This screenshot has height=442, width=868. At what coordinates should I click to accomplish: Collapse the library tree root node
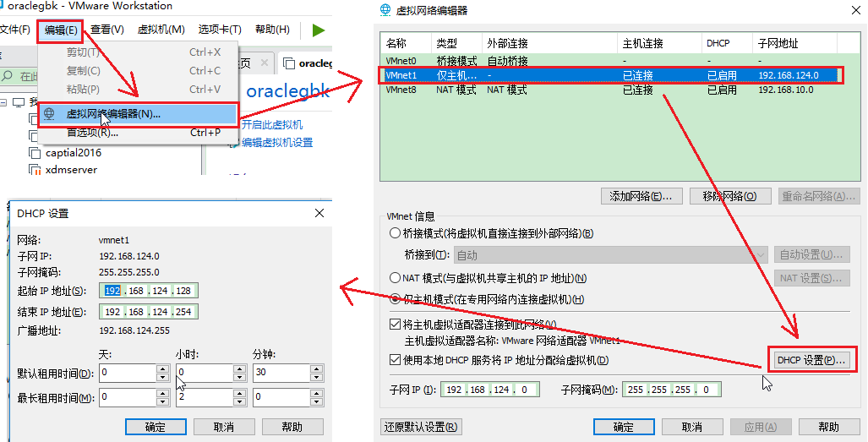(x=3, y=101)
